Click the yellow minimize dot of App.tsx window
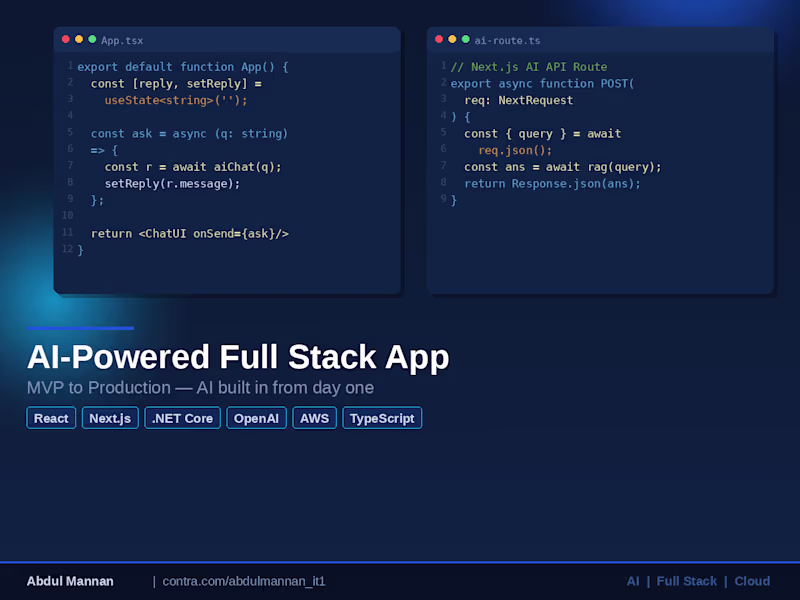Image resolution: width=800 pixels, height=600 pixels. tap(79, 39)
